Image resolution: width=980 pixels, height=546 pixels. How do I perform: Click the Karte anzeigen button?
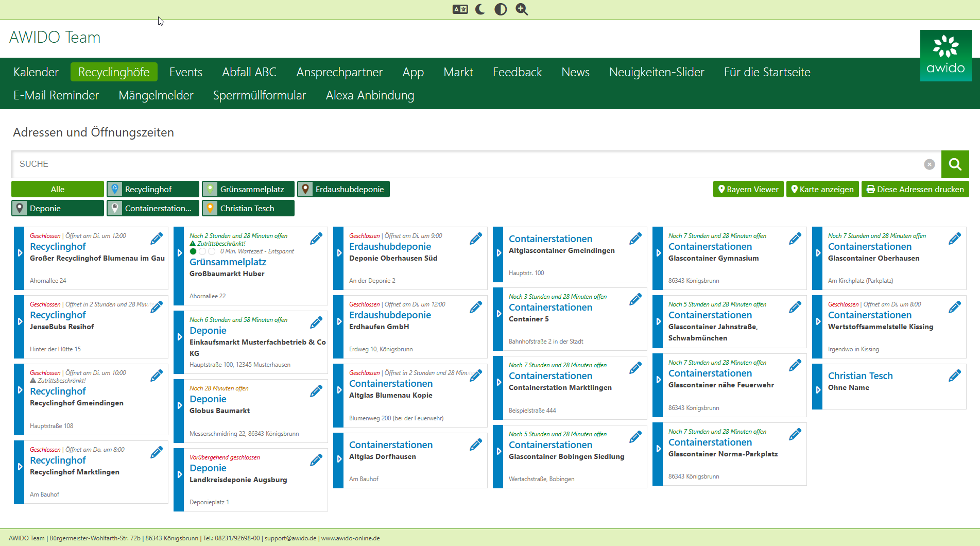coord(822,190)
